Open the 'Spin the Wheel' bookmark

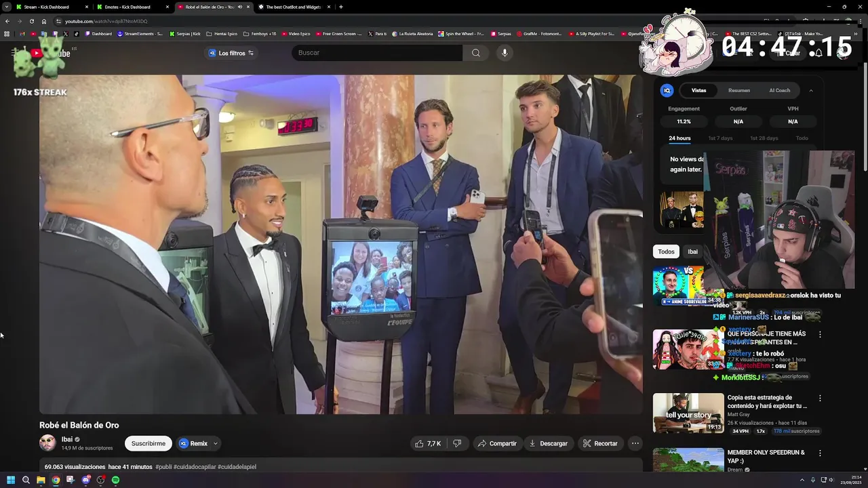click(x=461, y=33)
